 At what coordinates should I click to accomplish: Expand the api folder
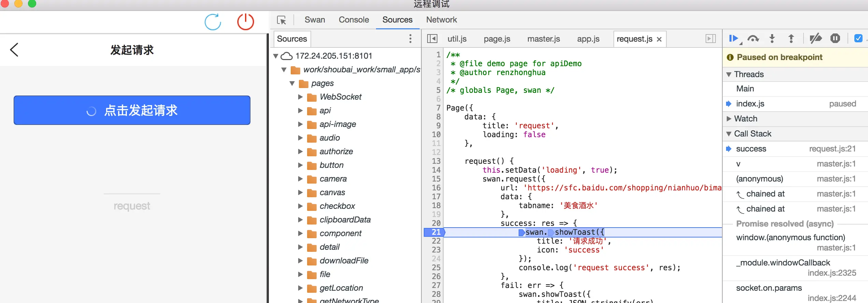point(300,111)
